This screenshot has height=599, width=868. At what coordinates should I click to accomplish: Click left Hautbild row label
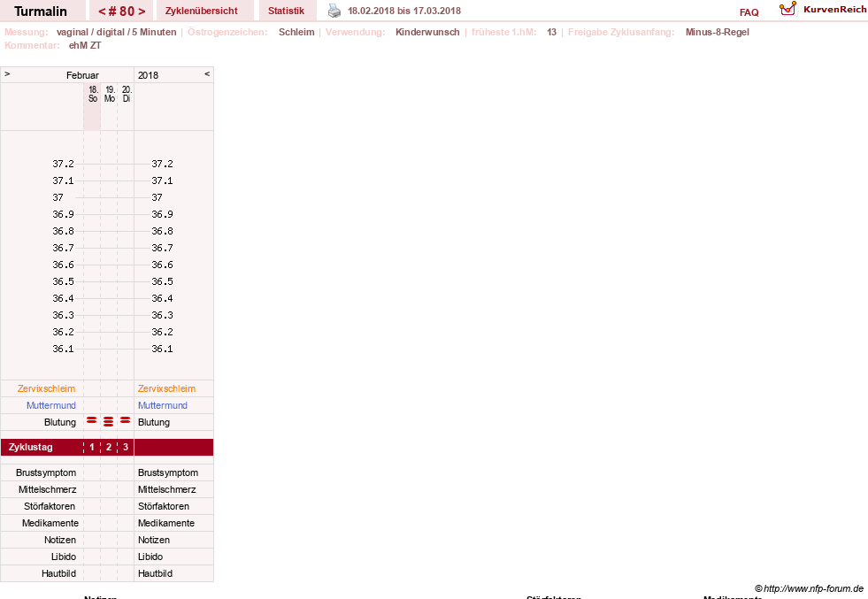pyautogui.click(x=58, y=573)
